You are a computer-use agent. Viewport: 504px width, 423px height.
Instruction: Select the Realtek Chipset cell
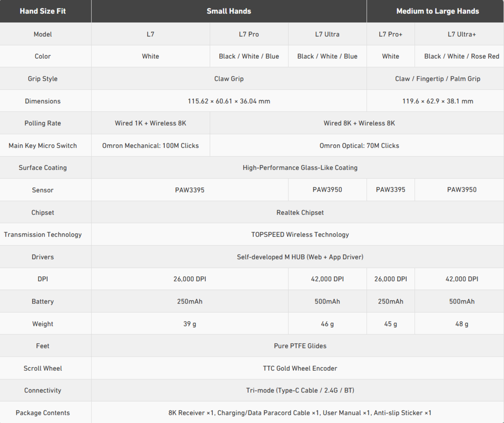(300, 212)
